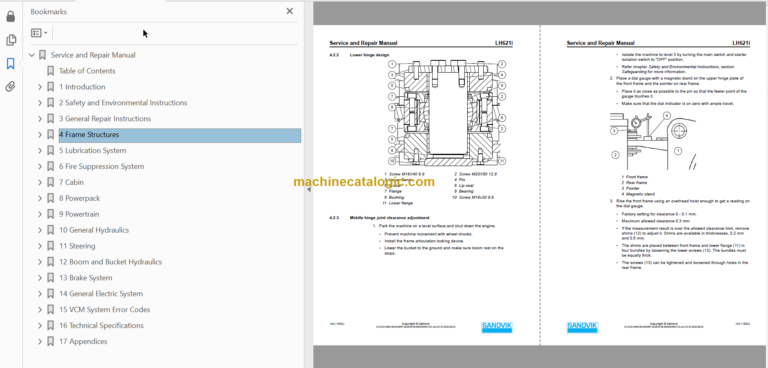
Task: Expand the 10 General Hydraulics bookmark
Action: (x=40, y=230)
